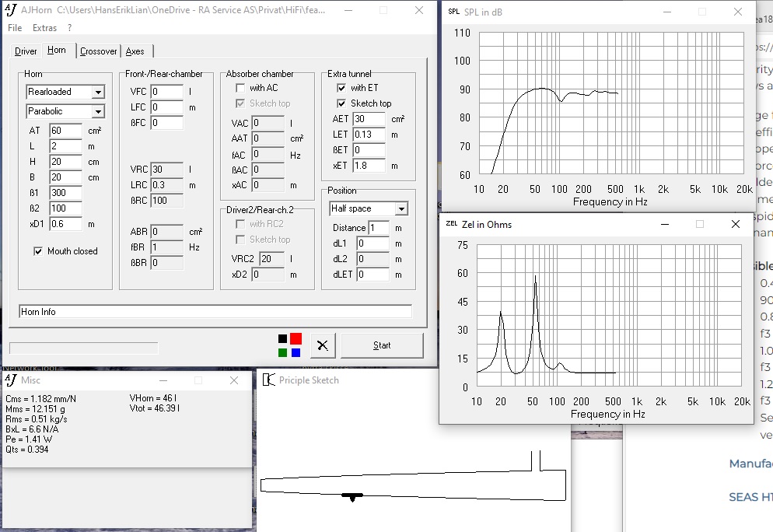Close the Zel in Ohms window

tap(736, 224)
